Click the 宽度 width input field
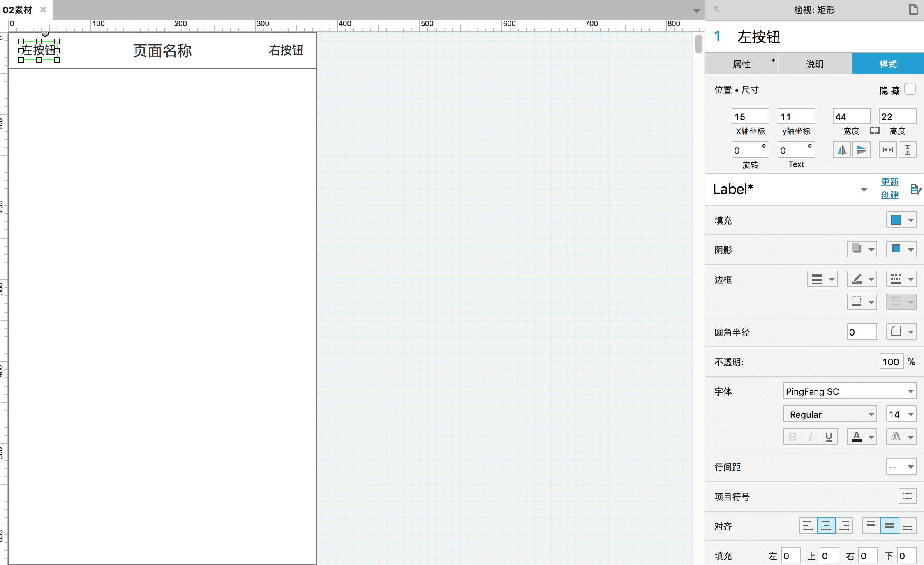924x565 pixels. 852,116
